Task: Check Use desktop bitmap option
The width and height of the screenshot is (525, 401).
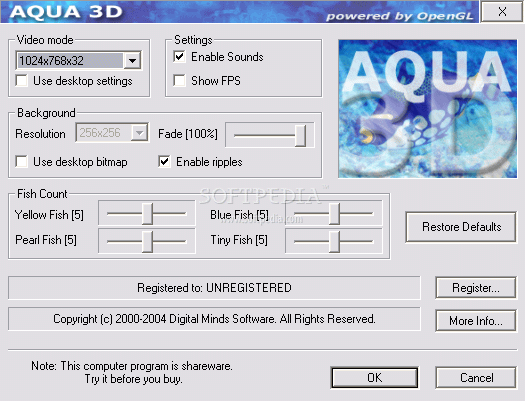Action: coord(22,162)
